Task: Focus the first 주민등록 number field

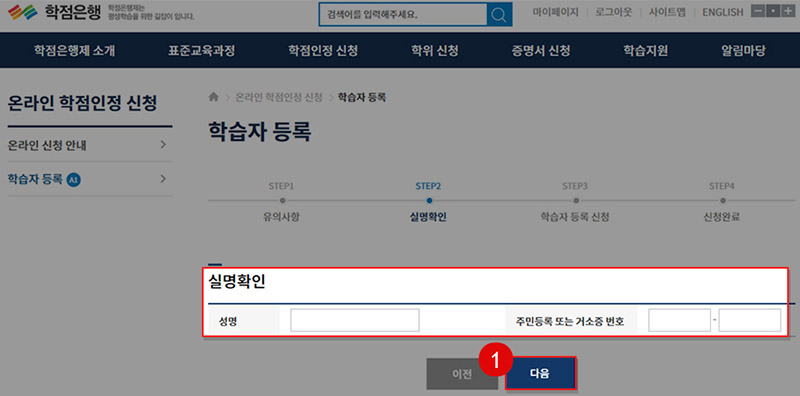Action: pos(680,320)
